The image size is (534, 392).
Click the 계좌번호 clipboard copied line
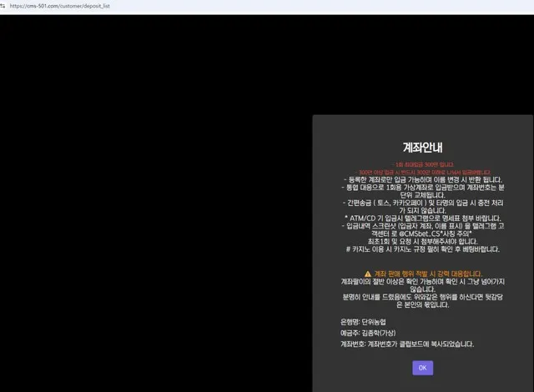(407, 344)
